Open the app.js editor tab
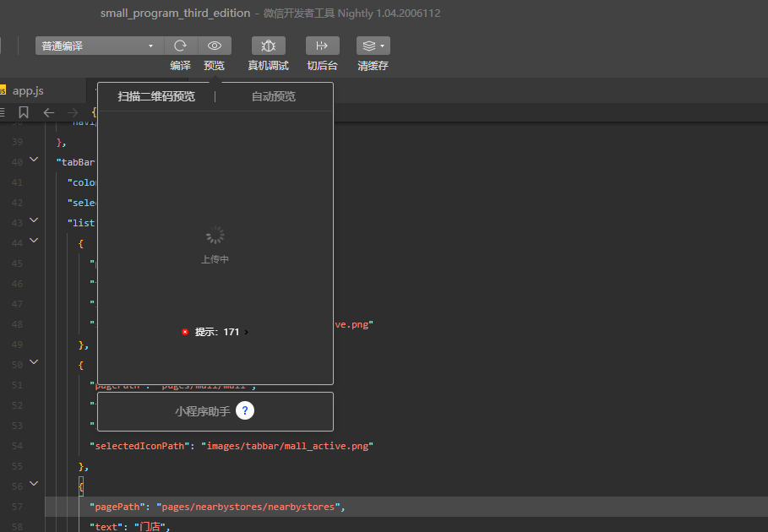The width and height of the screenshot is (768, 532). [x=28, y=90]
